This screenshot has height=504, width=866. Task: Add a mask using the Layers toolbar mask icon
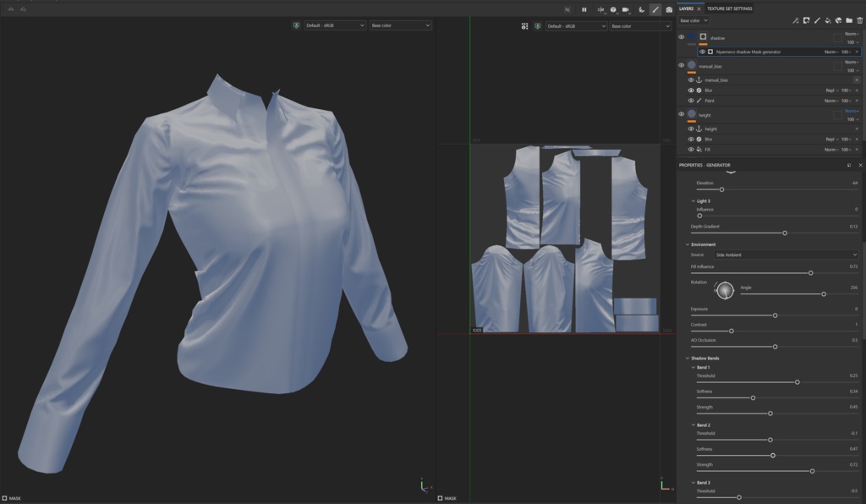click(806, 20)
